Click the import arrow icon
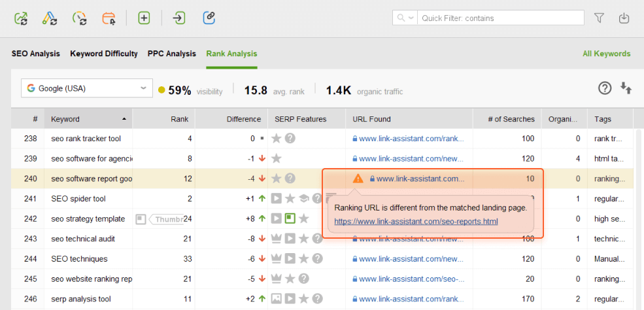The image size is (644, 310). (x=179, y=18)
